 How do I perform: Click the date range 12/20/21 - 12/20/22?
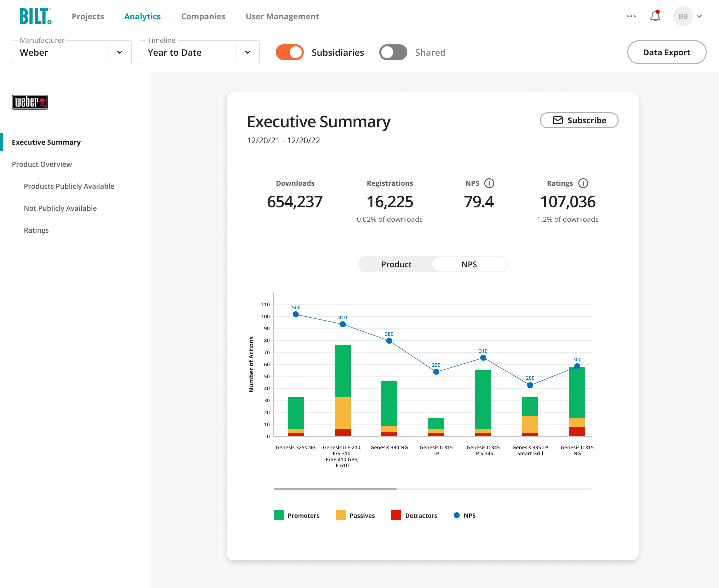pos(283,141)
